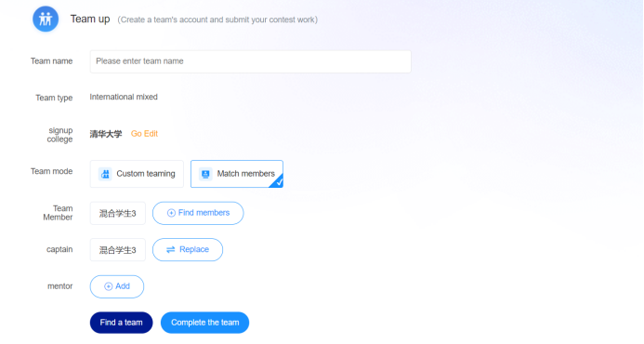Click the Custom teaming mode icon
Image resolution: width=644 pixels, height=344 pixels.
click(105, 174)
